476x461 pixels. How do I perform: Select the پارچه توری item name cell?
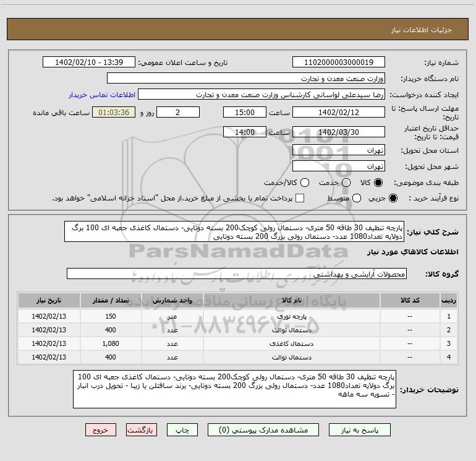point(291,316)
